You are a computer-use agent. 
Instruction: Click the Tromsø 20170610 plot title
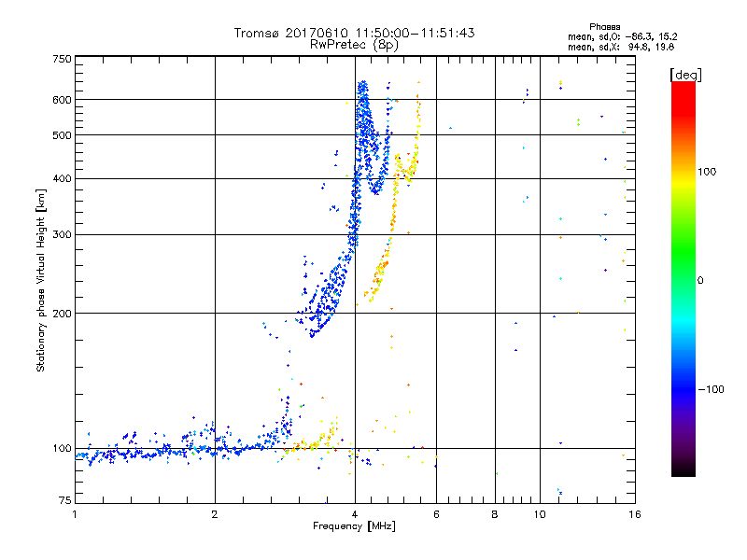tap(354, 33)
